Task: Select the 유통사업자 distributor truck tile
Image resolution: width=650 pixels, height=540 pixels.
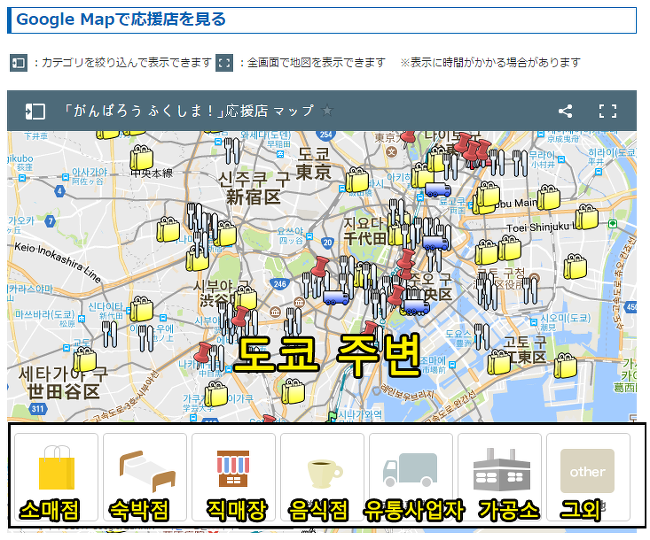Action: click(x=411, y=477)
